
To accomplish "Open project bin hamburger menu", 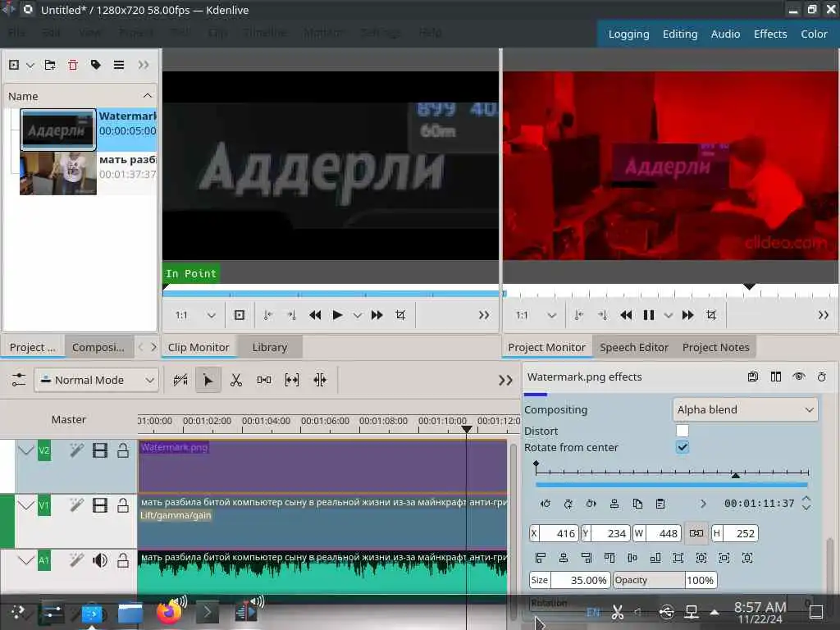I will coord(119,65).
